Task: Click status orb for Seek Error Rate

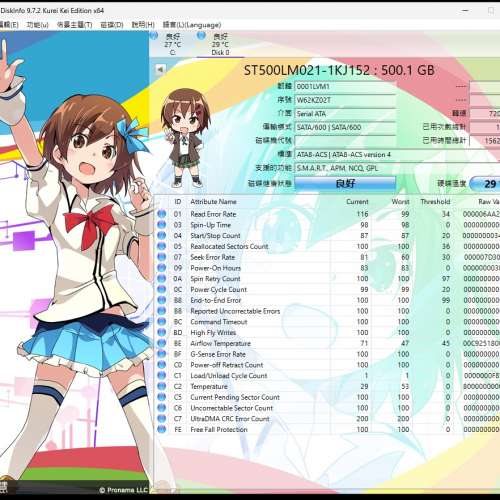Action: tap(162, 257)
